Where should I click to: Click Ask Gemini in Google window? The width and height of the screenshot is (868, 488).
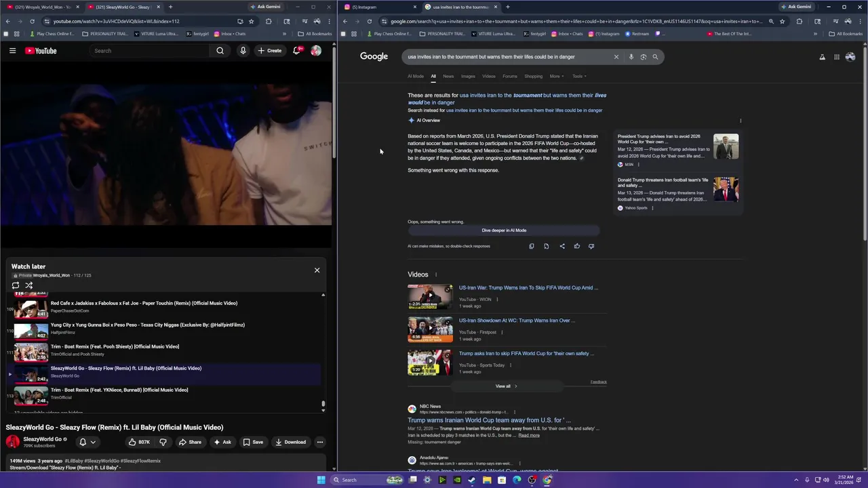pyautogui.click(x=795, y=7)
